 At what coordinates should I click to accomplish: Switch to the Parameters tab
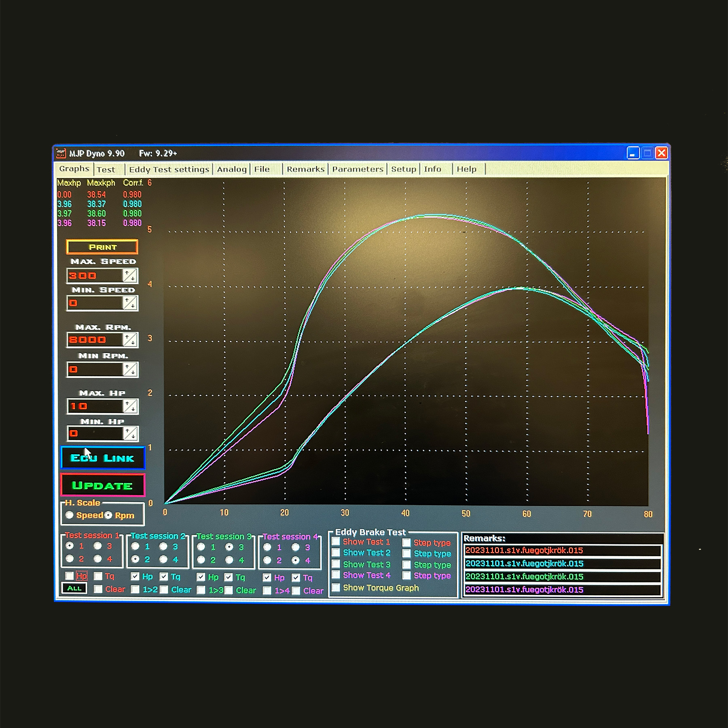click(x=358, y=169)
